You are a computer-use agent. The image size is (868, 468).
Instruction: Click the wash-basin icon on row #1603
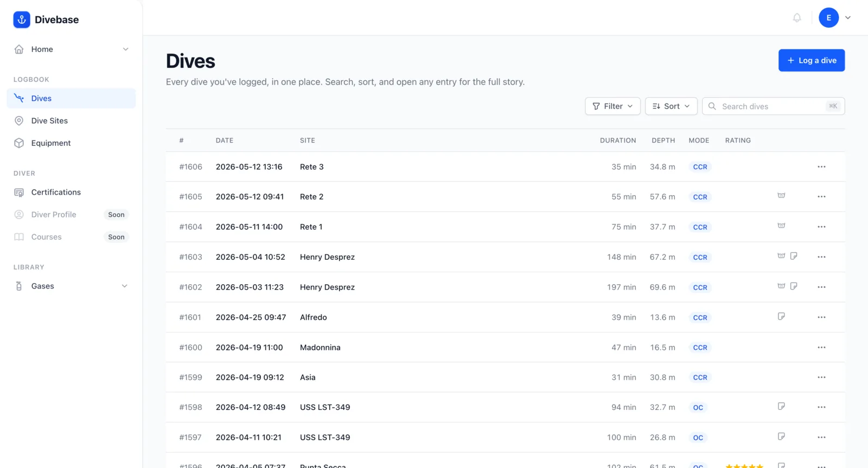[781, 256]
